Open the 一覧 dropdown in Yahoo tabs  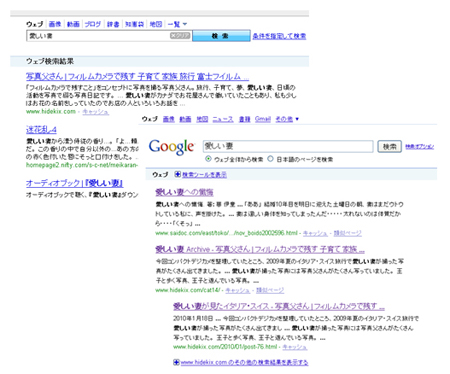click(x=177, y=24)
